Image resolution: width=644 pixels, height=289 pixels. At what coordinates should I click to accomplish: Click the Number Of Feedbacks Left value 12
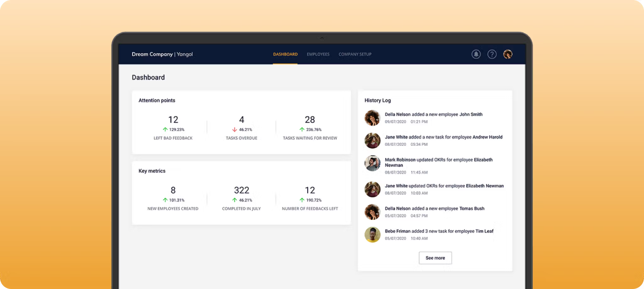[310, 190]
